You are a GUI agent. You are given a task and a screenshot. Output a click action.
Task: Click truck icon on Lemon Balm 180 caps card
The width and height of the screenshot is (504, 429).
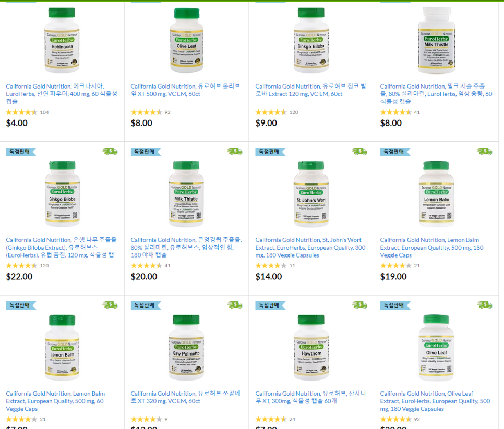484,151
